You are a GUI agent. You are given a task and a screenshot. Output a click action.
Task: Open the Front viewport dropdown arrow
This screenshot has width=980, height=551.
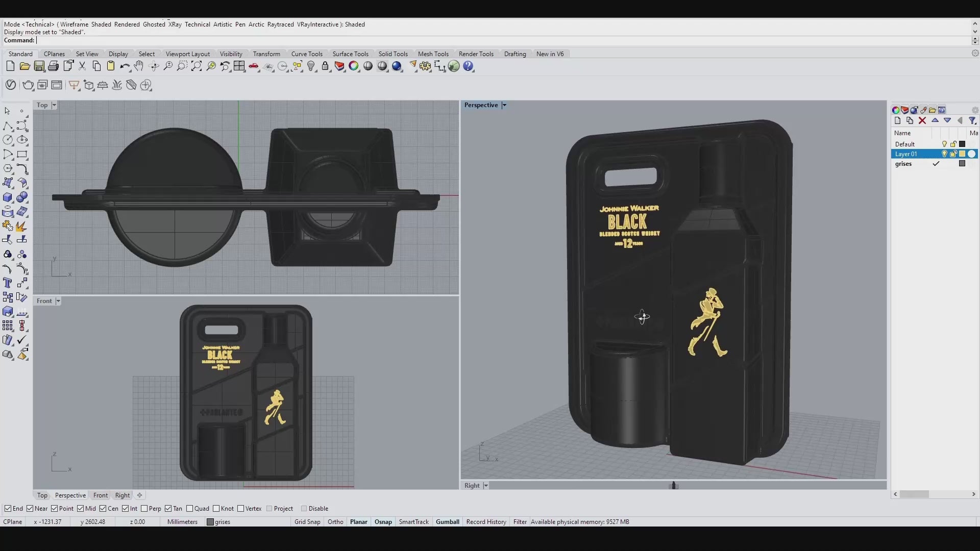pos(58,301)
